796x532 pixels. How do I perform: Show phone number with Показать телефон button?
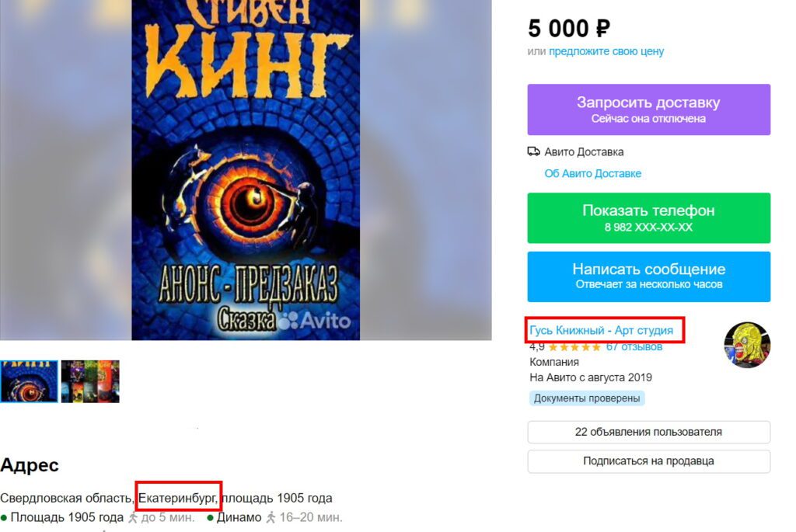(649, 218)
